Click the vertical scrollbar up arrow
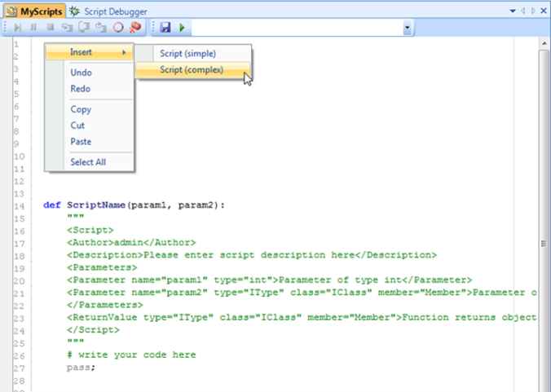The image size is (551, 392). 544,43
